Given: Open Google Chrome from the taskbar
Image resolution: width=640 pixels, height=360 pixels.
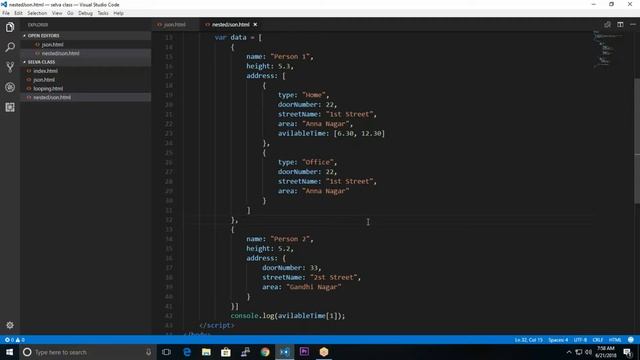Looking at the screenshot, I should pos(265,352).
